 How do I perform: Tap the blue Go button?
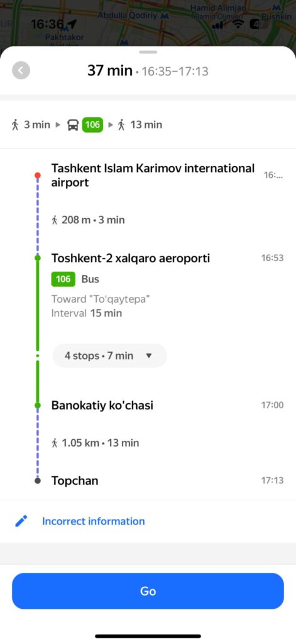pyautogui.click(x=148, y=591)
